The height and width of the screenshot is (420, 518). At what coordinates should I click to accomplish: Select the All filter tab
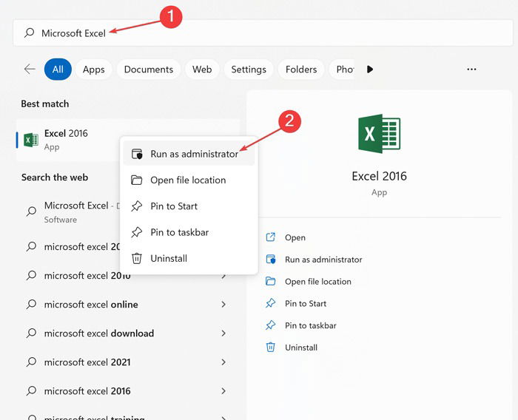pos(58,70)
